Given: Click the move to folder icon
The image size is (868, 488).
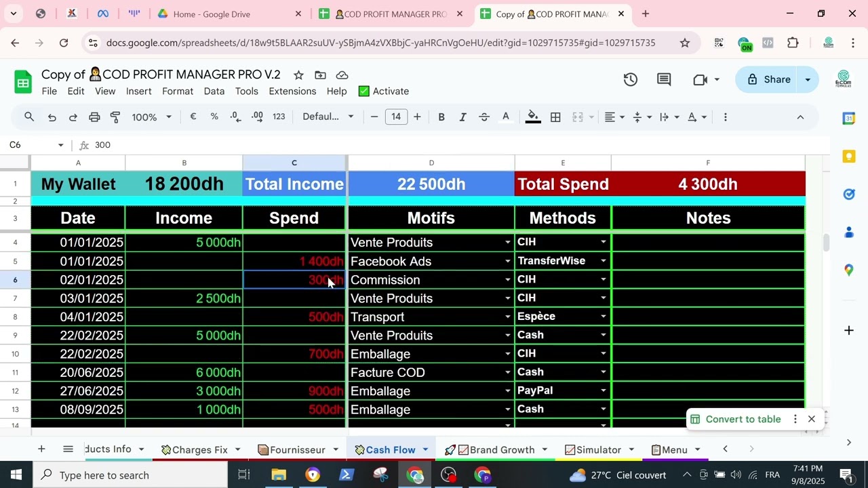Looking at the screenshot, I should 320,75.
